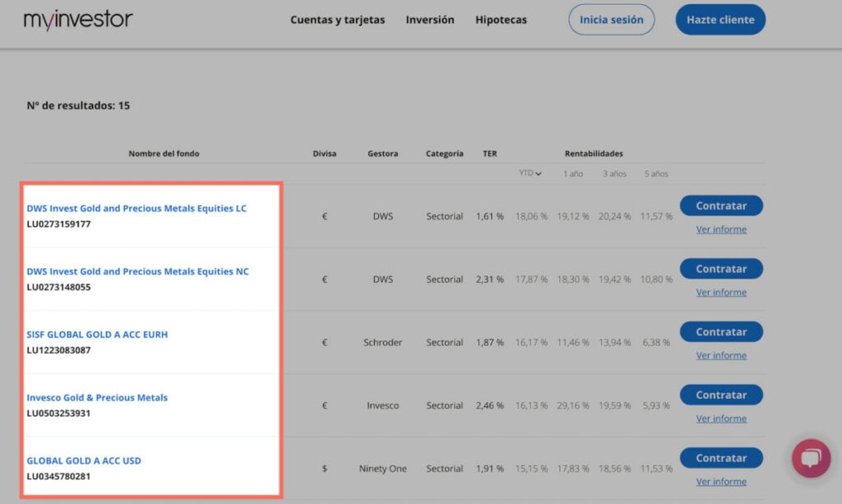Click the 29,16 % one-year return value
Viewport: 842px width, 504px height.
point(573,406)
